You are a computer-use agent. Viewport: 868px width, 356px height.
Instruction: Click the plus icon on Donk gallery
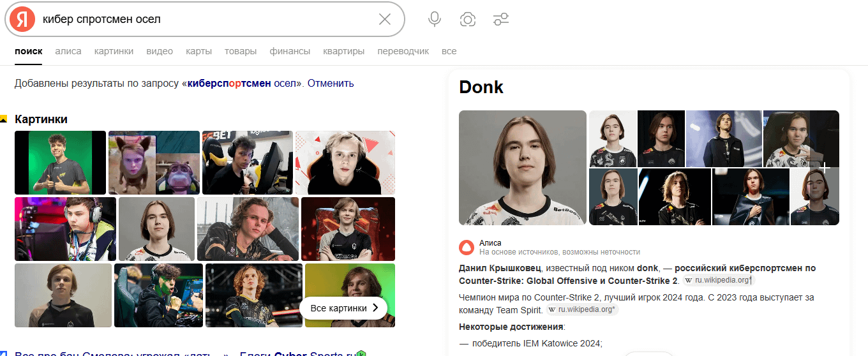point(824,168)
